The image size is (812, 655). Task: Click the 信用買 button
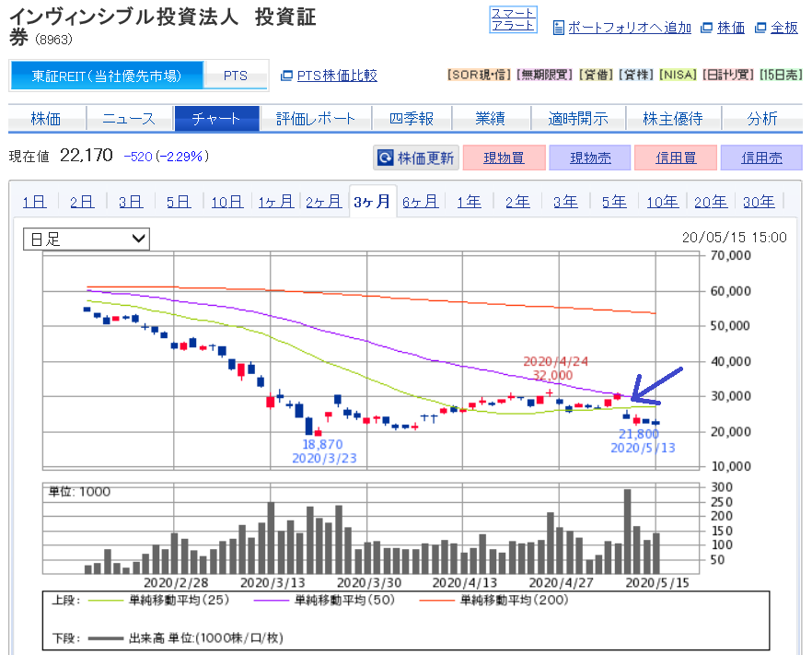coord(676,158)
